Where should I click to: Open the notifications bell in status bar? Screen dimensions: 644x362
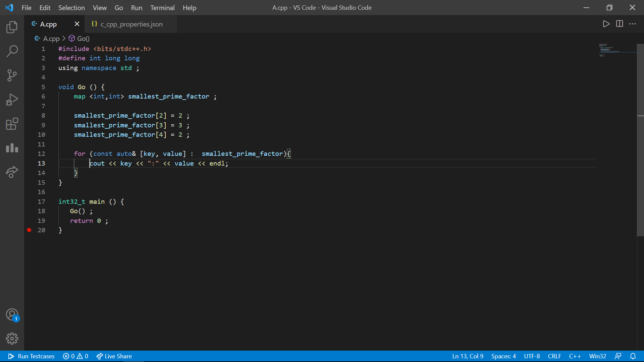633,356
